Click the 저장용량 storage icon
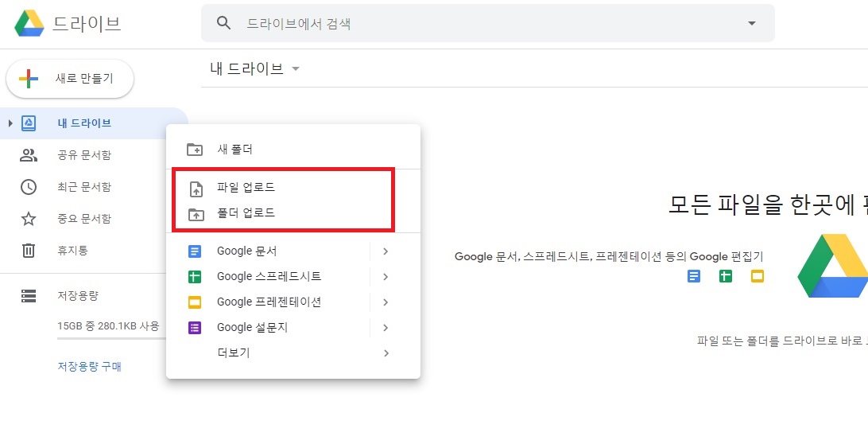868x444 pixels. click(x=29, y=296)
